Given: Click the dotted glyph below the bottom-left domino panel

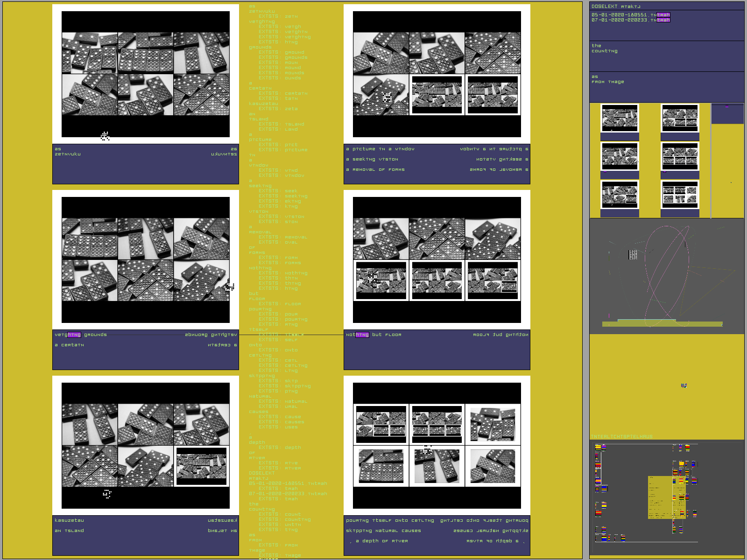Looking at the screenshot, I should pos(107,494).
